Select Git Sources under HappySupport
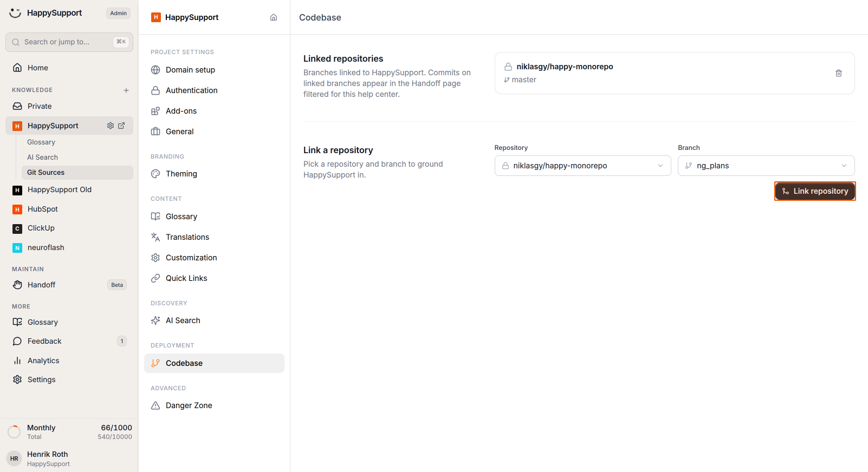The image size is (868, 472). [x=77, y=173]
